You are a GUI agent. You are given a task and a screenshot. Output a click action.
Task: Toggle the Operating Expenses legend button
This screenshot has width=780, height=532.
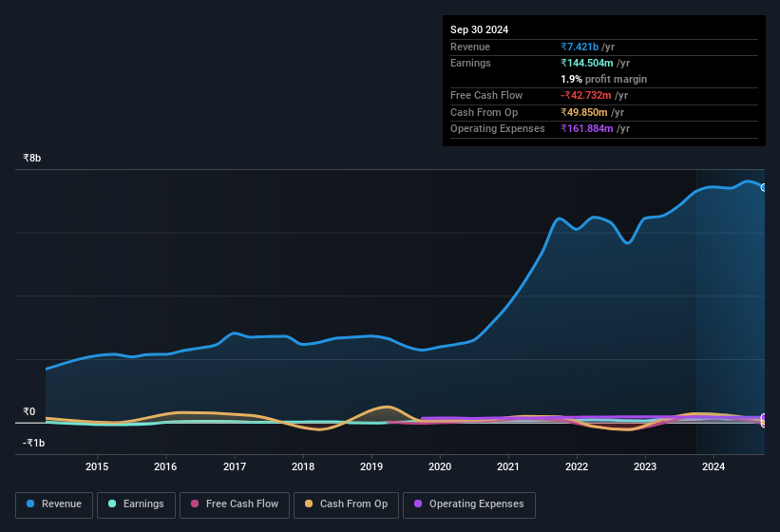pyautogui.click(x=469, y=504)
